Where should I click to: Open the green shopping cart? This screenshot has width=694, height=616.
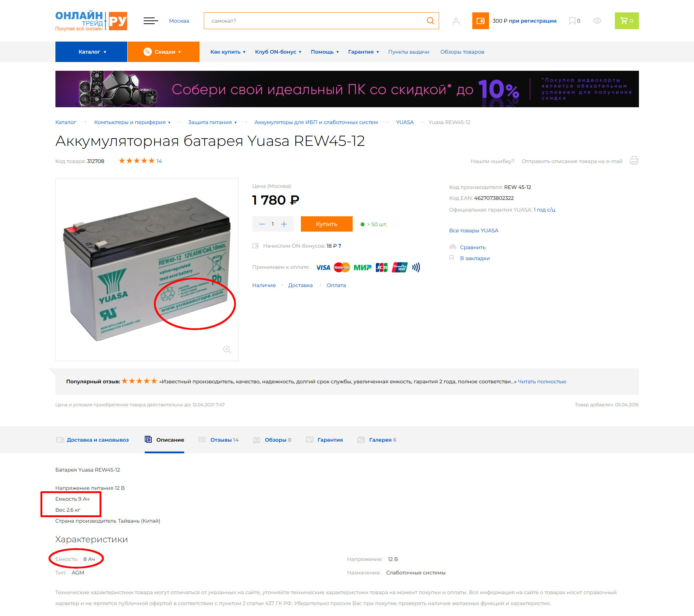pyautogui.click(x=627, y=21)
